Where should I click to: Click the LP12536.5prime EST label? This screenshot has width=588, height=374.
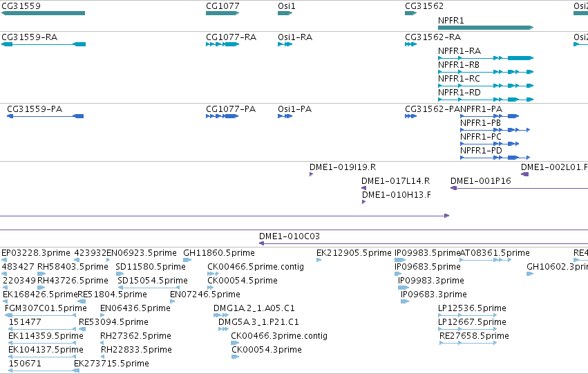point(472,308)
